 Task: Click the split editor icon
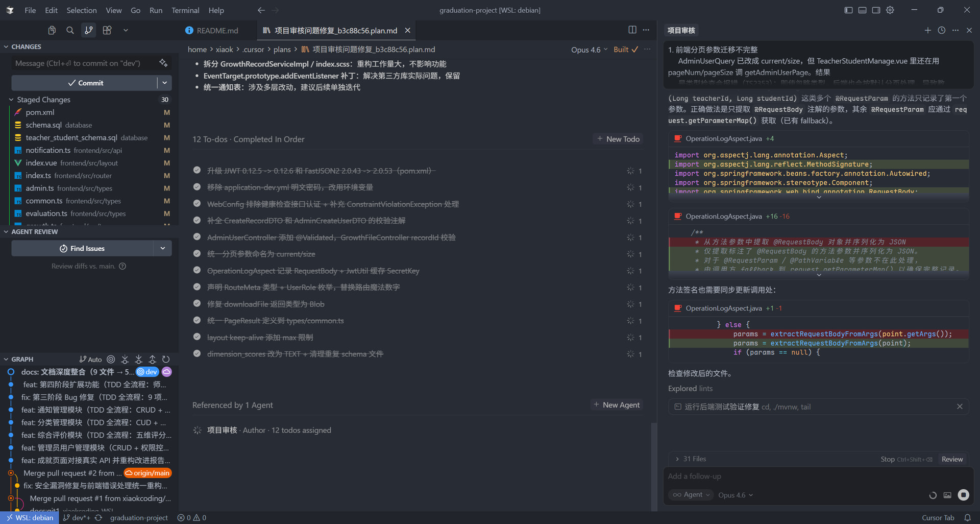click(x=632, y=30)
